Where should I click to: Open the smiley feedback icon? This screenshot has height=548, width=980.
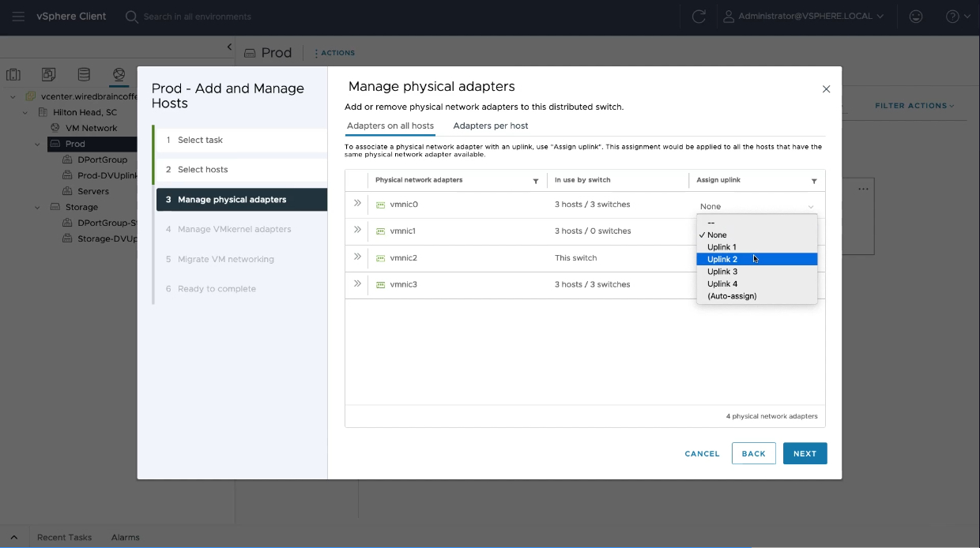click(916, 17)
